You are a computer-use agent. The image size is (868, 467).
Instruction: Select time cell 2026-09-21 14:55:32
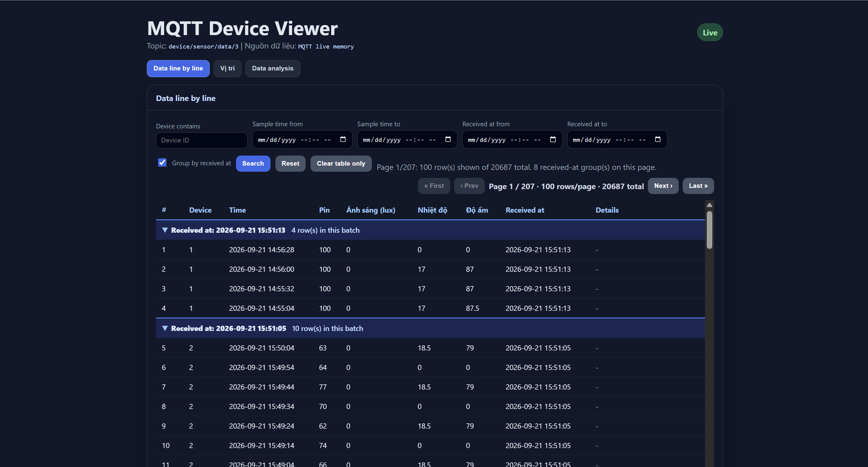click(x=262, y=289)
